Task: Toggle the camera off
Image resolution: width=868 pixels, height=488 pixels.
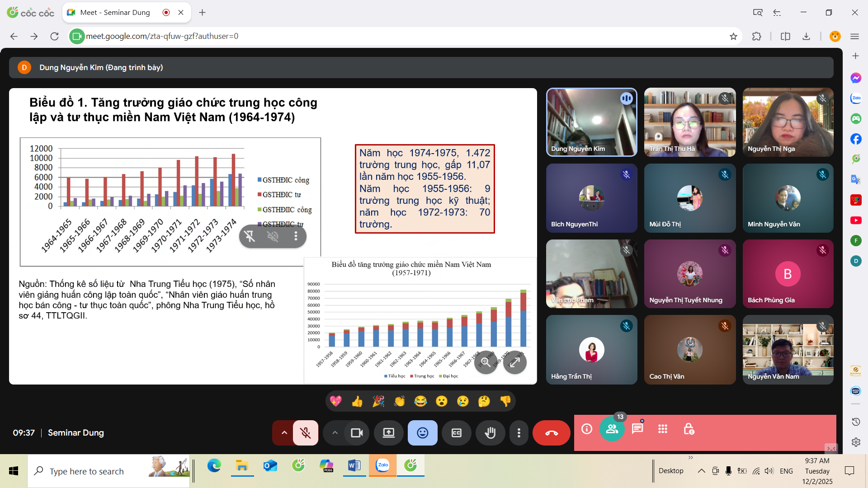Action: pos(357,433)
